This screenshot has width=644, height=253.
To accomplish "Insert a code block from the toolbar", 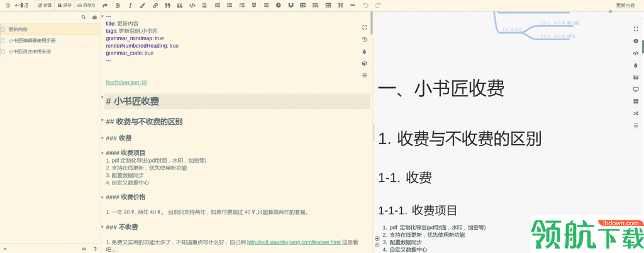I will [x=192, y=5].
